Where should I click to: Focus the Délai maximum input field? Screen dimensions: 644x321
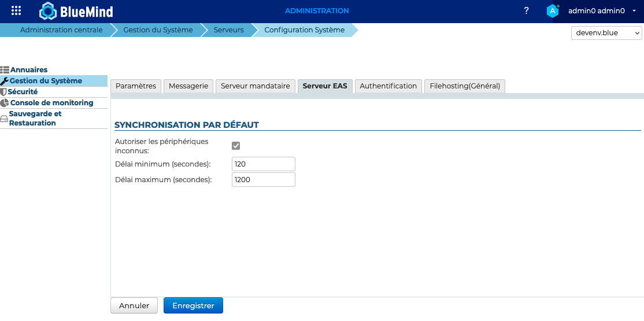263,180
